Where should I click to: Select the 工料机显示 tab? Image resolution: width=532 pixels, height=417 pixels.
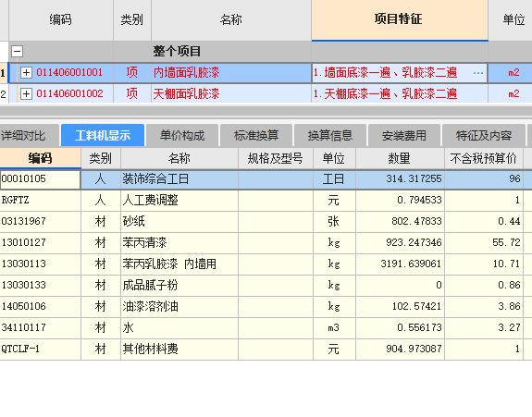coord(103,136)
